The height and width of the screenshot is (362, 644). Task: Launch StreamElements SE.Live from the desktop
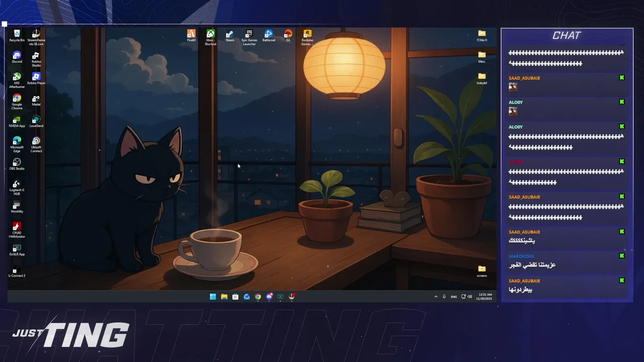[x=36, y=37]
